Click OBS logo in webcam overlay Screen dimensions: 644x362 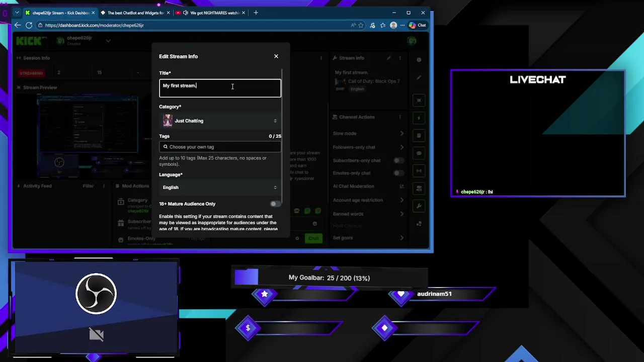click(96, 294)
